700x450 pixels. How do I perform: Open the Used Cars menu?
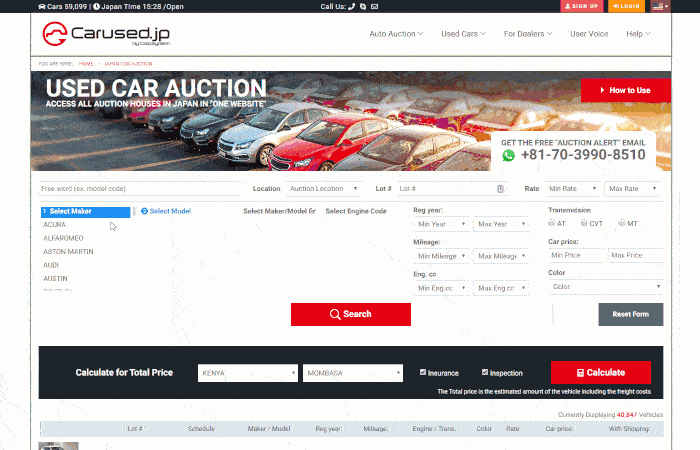click(x=463, y=34)
